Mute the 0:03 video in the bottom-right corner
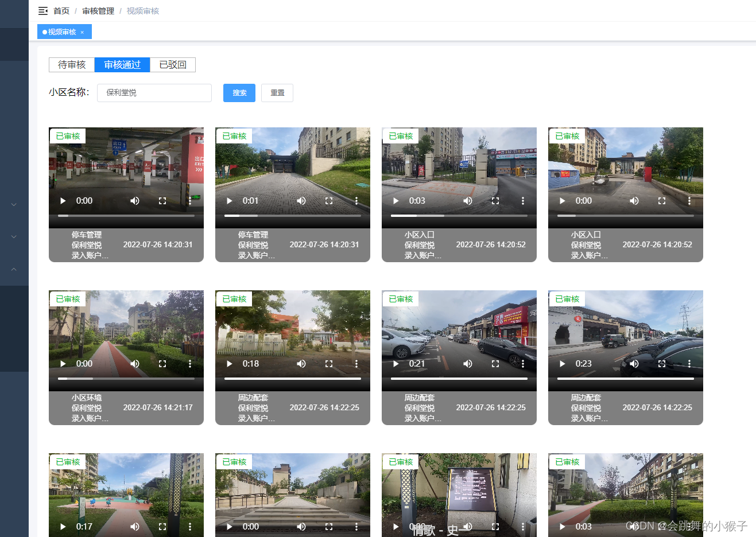 click(x=634, y=527)
